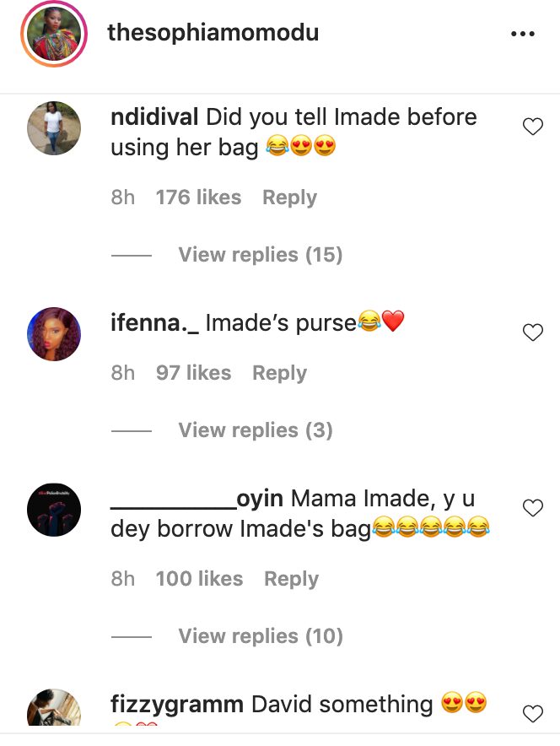Screen dimensions: 560x746
Task: Open ndidival's profile avatar
Action: pyautogui.click(x=54, y=128)
